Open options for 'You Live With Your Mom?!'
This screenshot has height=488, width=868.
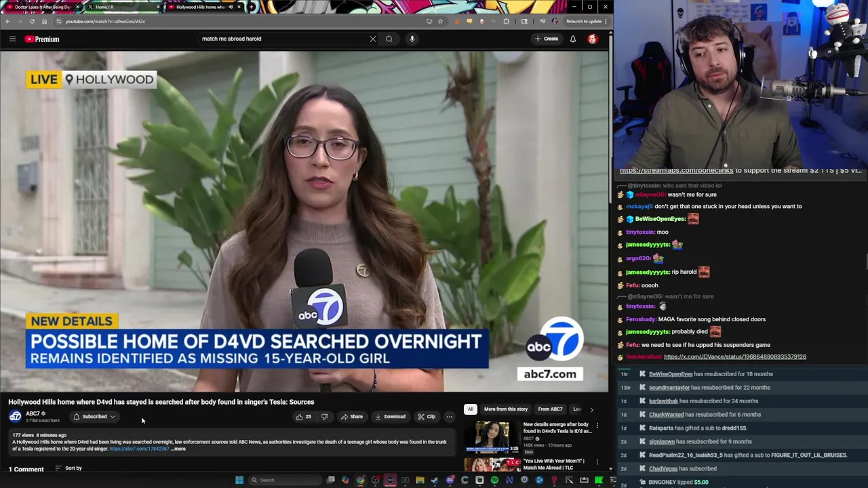click(597, 462)
